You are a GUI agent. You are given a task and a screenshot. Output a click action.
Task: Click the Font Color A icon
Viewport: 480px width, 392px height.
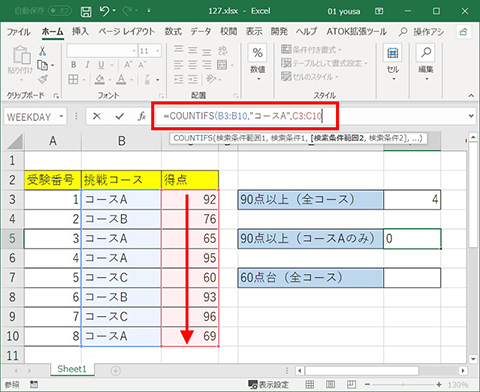(121, 79)
